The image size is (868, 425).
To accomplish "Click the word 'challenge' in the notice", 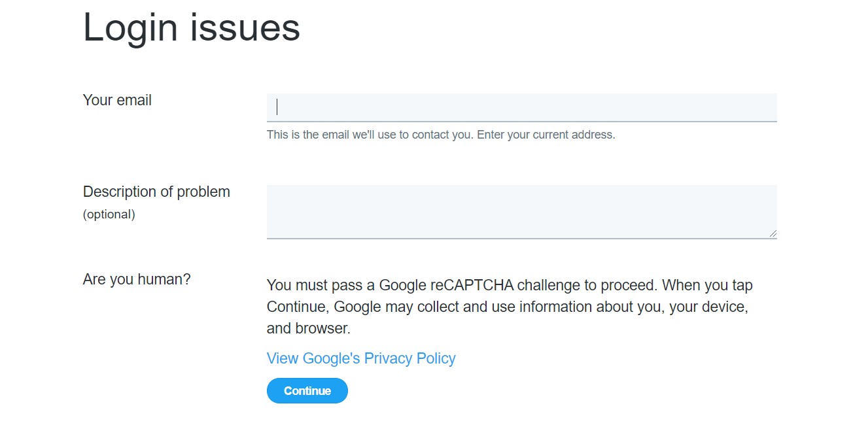I will [x=548, y=285].
